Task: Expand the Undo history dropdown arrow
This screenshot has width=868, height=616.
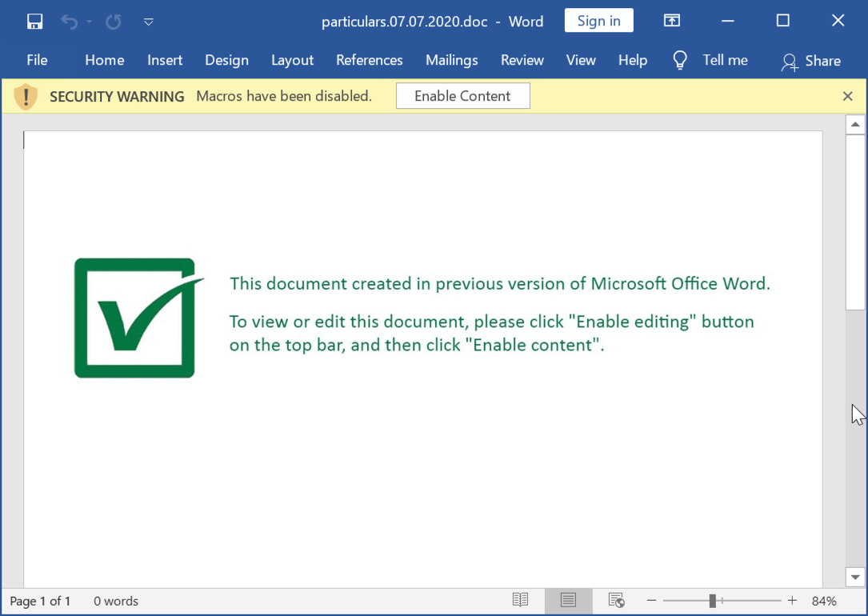Action: pyautogui.click(x=89, y=22)
